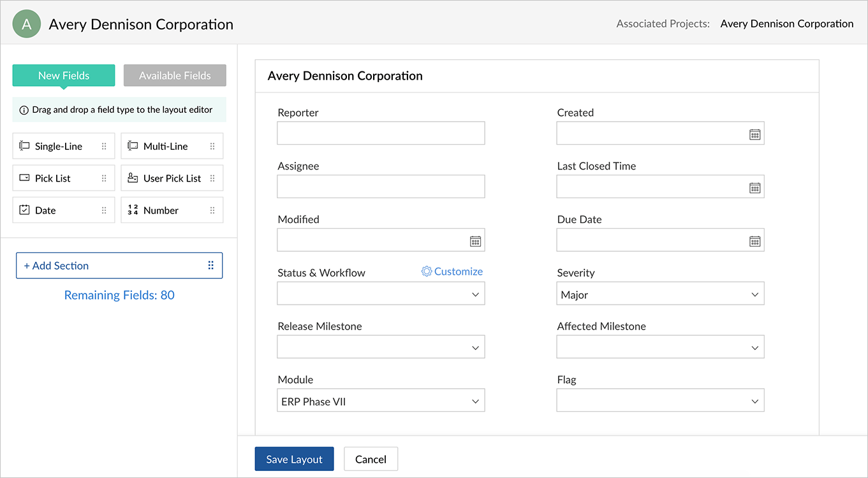Open the Severity dropdown showing Major
Screen dimensions: 868x478
(660, 294)
